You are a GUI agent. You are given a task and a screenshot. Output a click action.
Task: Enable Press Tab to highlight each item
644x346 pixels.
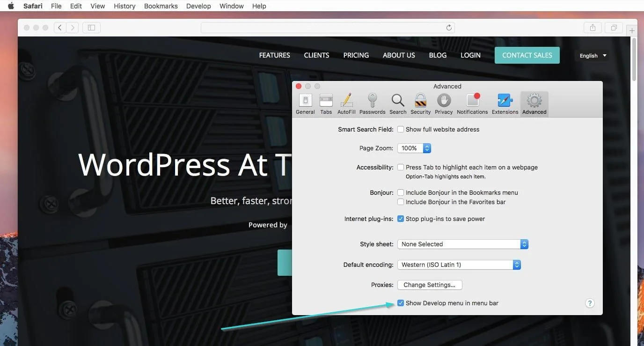coord(401,167)
